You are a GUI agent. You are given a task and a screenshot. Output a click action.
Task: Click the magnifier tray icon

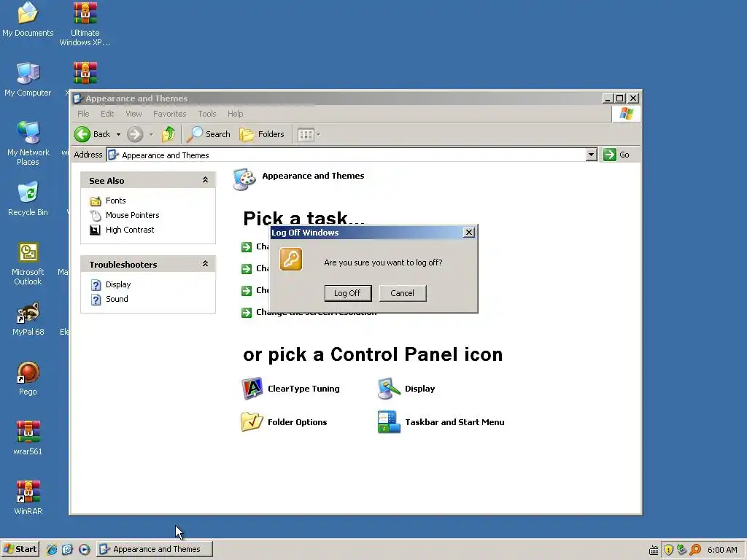point(695,550)
